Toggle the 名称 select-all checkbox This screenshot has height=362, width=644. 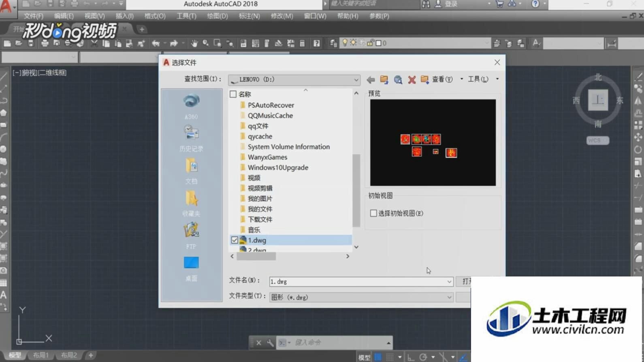point(233,94)
